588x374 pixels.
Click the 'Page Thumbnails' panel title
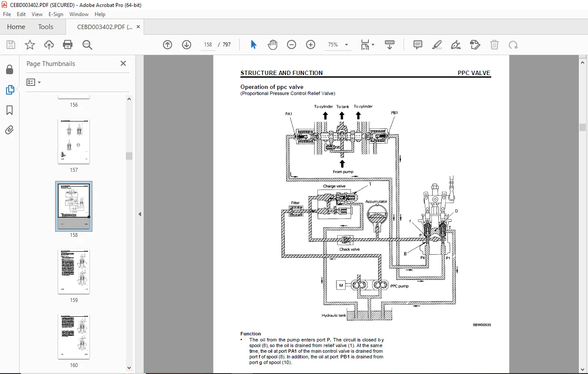coord(51,63)
